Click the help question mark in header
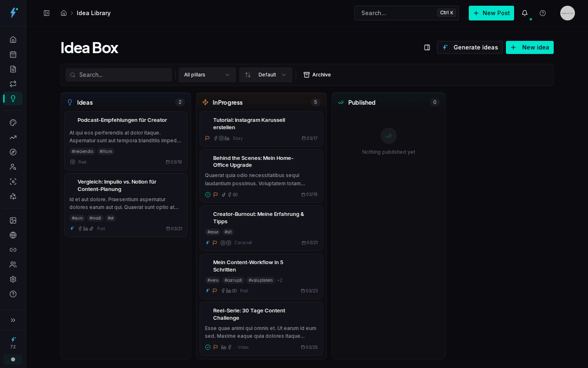This screenshot has height=368, width=588. [x=543, y=13]
